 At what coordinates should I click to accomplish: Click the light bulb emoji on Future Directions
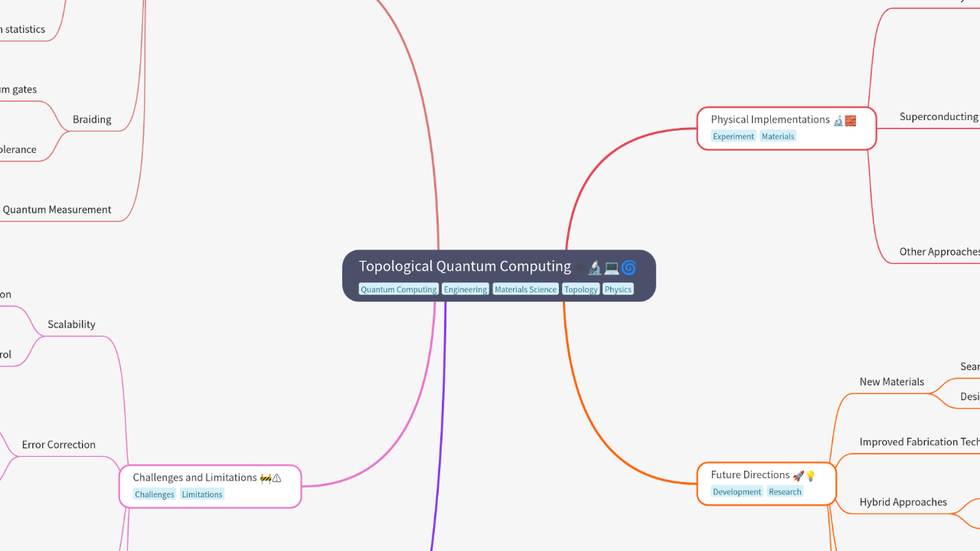click(811, 475)
